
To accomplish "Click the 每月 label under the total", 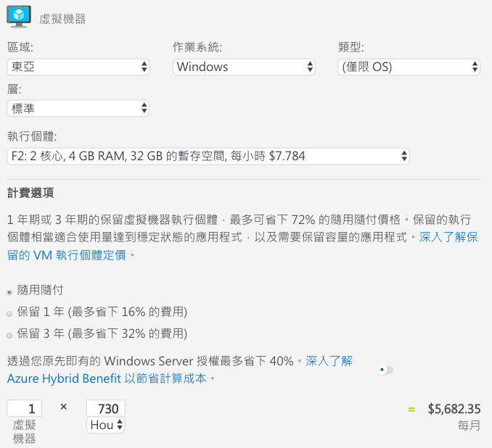I will coord(469,426).
